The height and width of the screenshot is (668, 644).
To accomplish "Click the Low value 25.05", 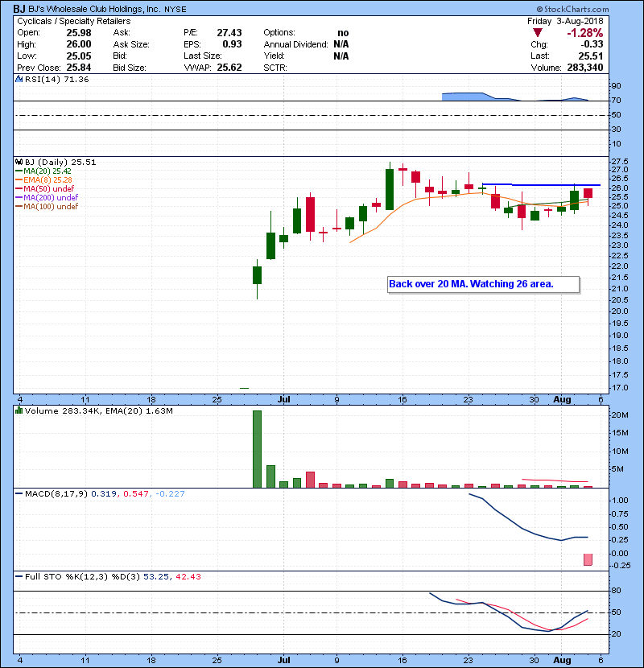I will [78, 56].
